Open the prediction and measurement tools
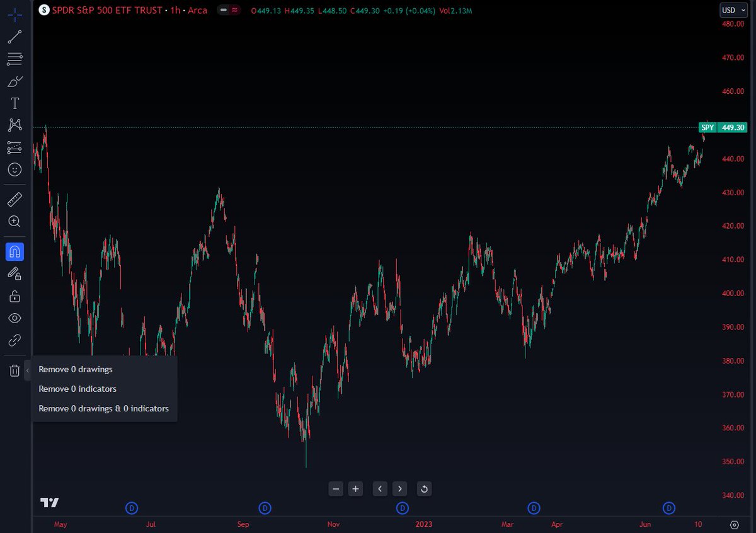756x533 pixels. 14,147
